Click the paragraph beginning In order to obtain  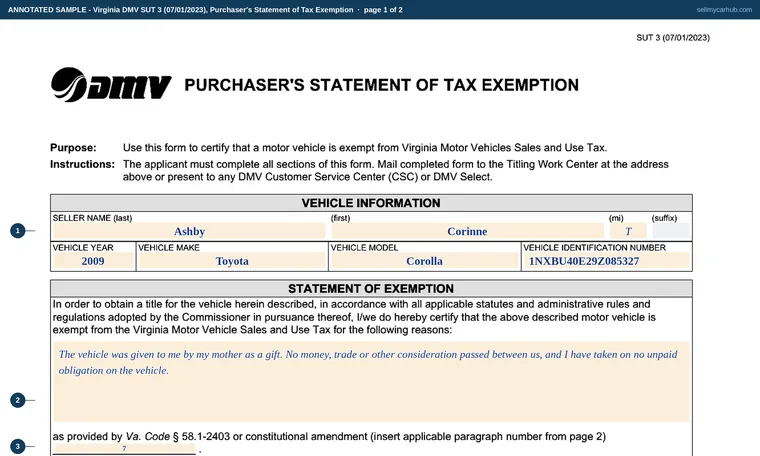354,317
